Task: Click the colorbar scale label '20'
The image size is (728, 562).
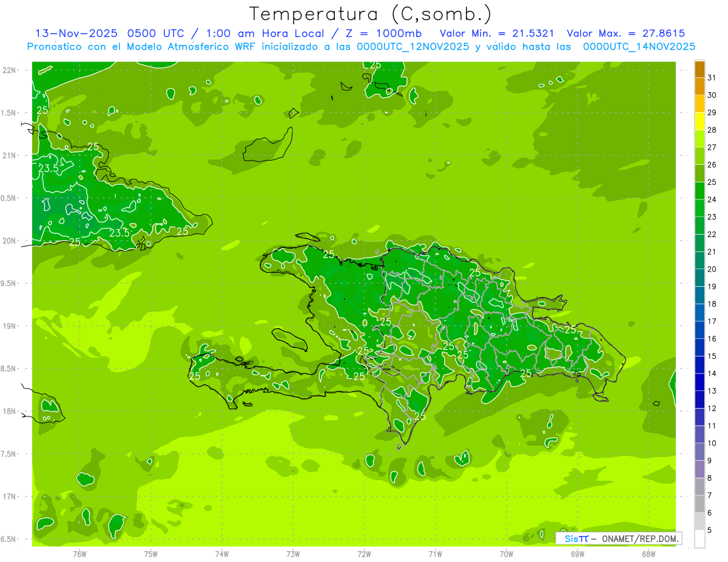Action: pyautogui.click(x=712, y=269)
